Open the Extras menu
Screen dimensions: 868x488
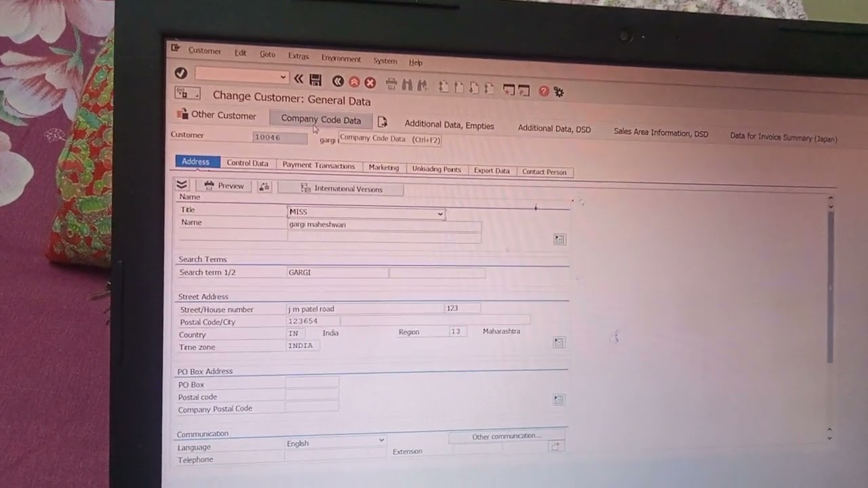click(298, 56)
